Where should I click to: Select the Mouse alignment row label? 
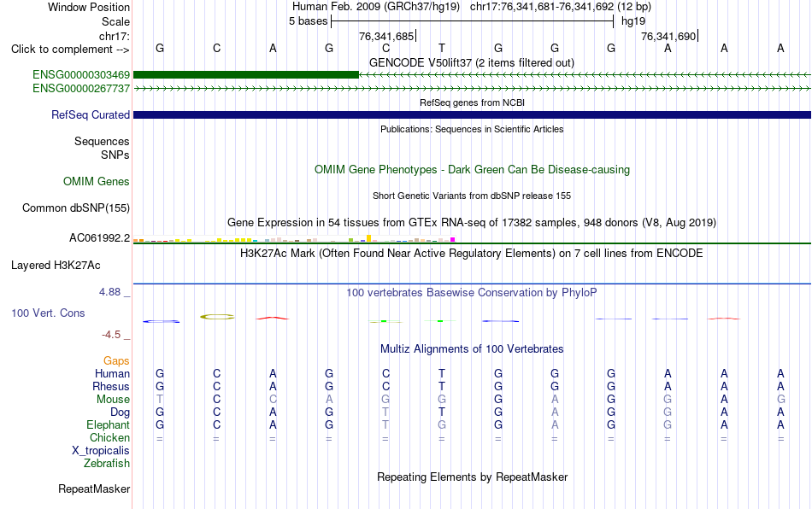coord(114,400)
